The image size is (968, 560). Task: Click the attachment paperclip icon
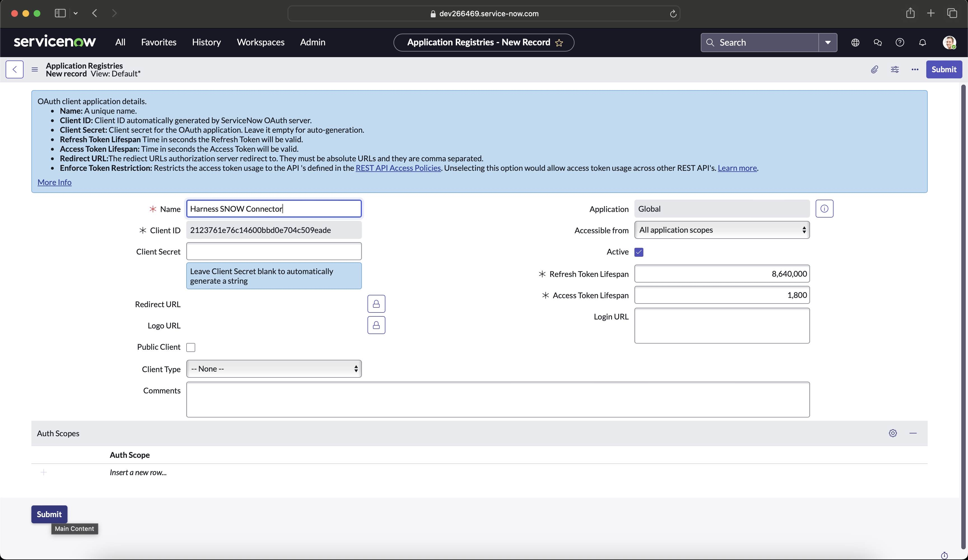coord(874,69)
